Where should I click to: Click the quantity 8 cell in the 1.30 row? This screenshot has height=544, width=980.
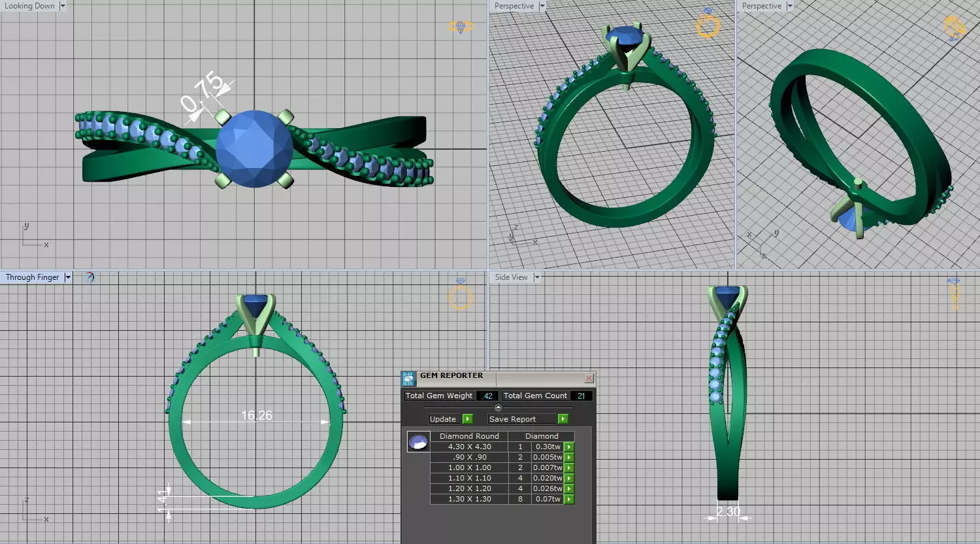coord(520,499)
